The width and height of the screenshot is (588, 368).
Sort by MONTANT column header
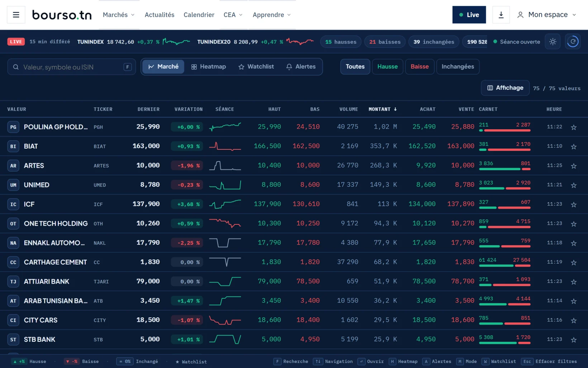pos(383,109)
